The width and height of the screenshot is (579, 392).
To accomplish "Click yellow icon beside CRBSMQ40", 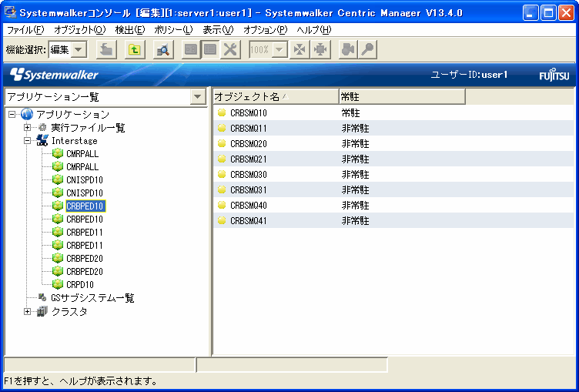I will coord(222,205).
